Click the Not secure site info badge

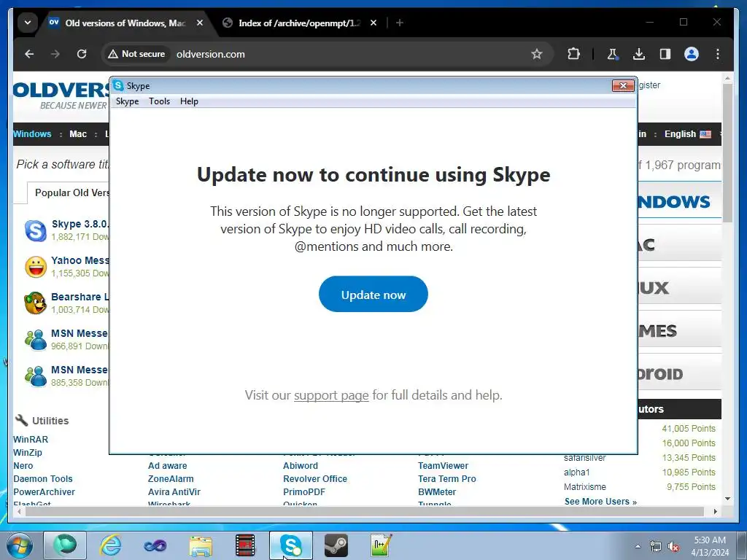[x=136, y=54]
